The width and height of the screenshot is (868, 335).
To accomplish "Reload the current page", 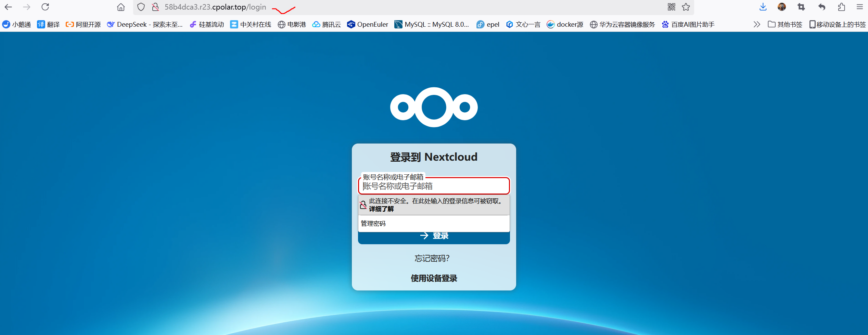I will pyautogui.click(x=45, y=7).
